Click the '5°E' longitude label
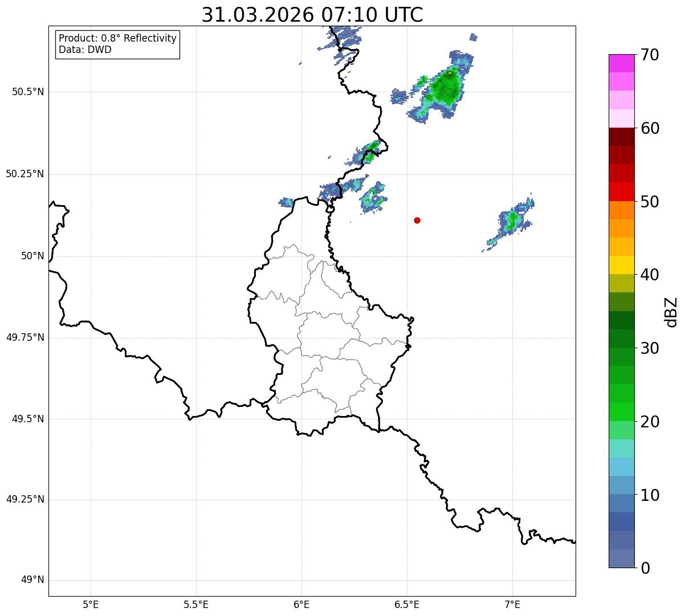 [x=91, y=604]
